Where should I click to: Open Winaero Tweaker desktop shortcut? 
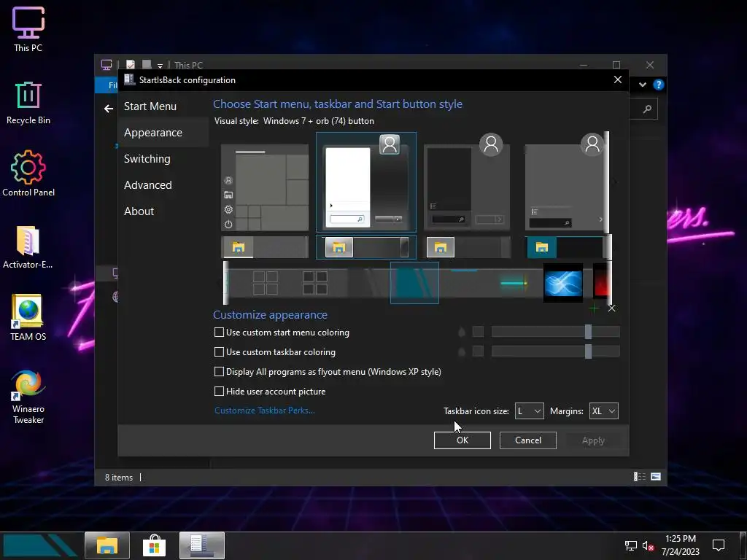[28, 397]
